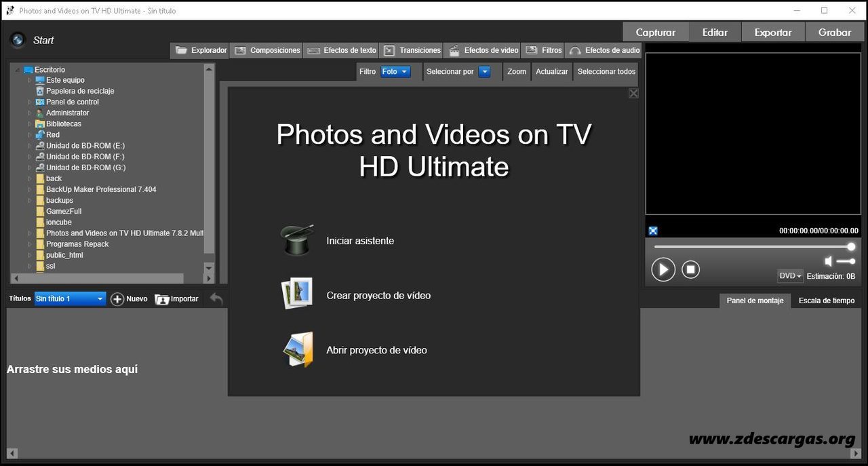Play the preview video
Screen dimensions: 868x466
point(663,269)
